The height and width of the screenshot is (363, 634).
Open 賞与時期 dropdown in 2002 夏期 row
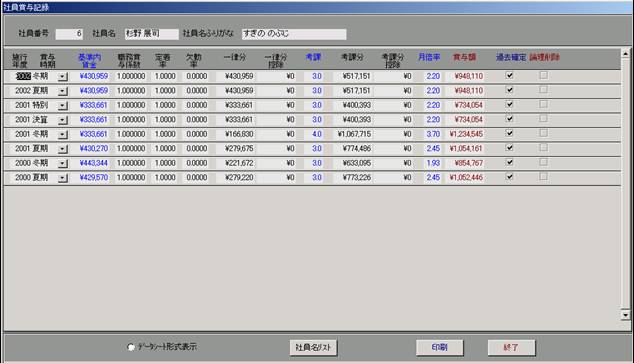[x=63, y=91]
